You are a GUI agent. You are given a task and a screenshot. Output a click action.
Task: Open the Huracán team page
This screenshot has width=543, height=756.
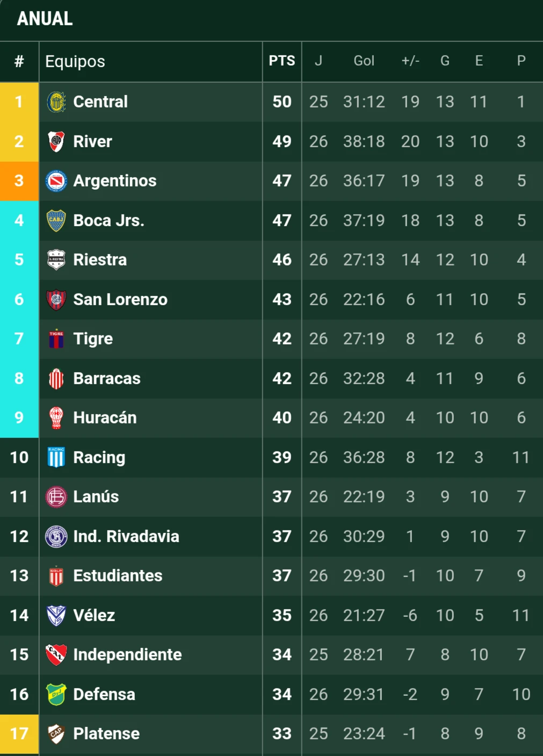coord(105,417)
